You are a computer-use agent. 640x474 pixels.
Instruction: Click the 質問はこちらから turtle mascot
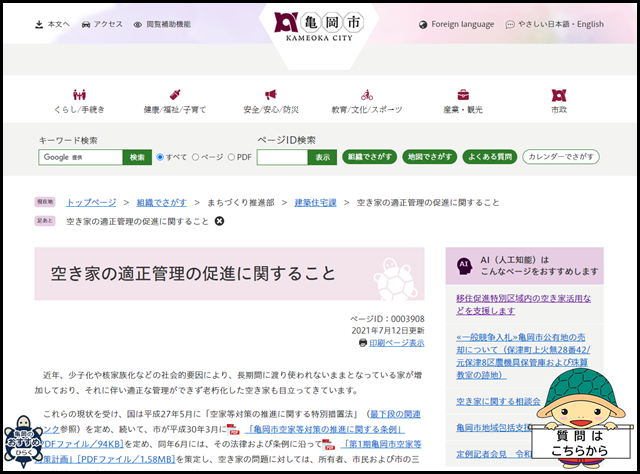[581, 418]
